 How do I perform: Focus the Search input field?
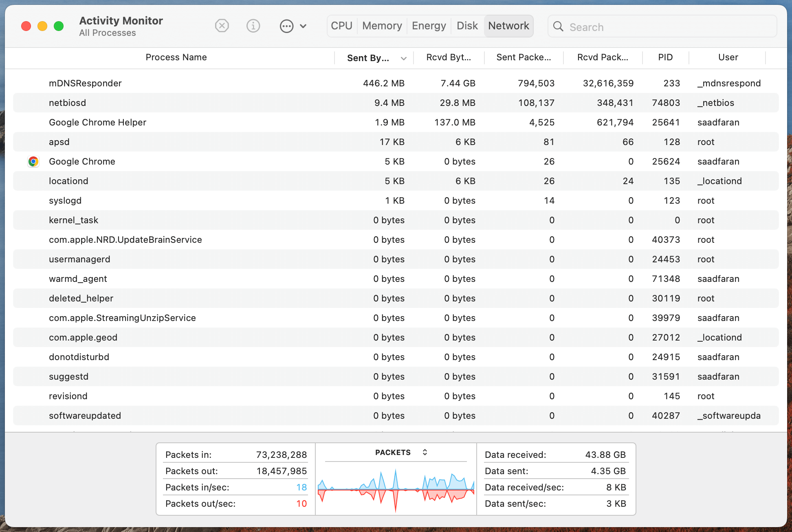(662, 26)
